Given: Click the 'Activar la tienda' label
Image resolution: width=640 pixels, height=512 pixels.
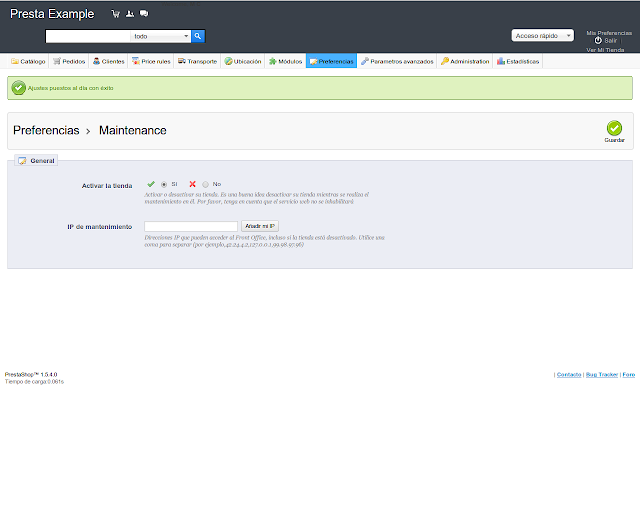Looking at the screenshot, I should coord(107,186).
